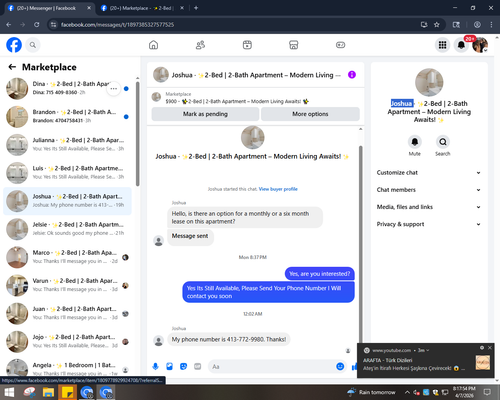The width and height of the screenshot is (500, 400).
Task: Open Sticky Notes from taskbar
Action: pyautogui.click(x=68, y=392)
